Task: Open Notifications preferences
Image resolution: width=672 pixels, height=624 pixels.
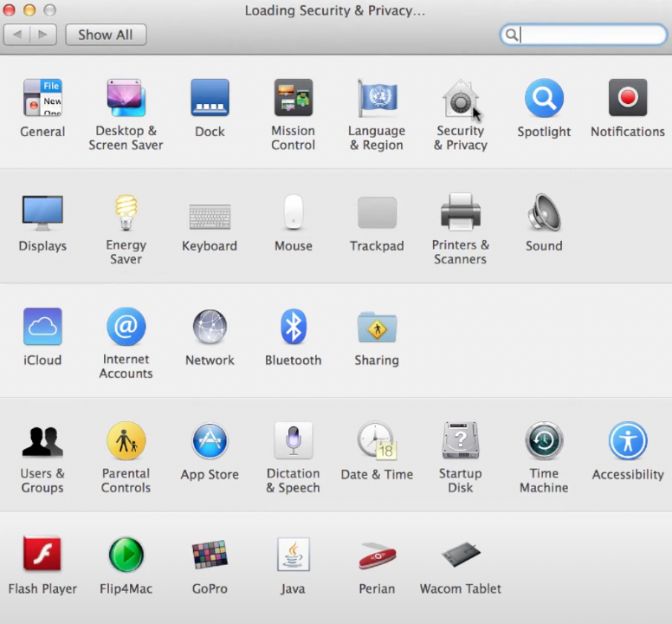Action: tap(628, 99)
